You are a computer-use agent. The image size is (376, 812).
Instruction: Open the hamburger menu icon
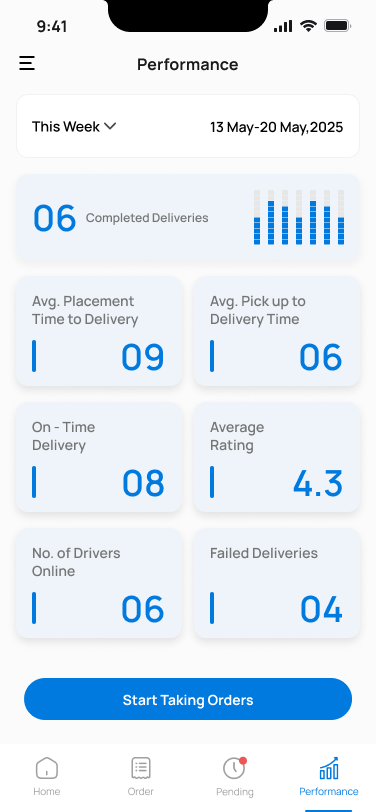tap(27, 64)
